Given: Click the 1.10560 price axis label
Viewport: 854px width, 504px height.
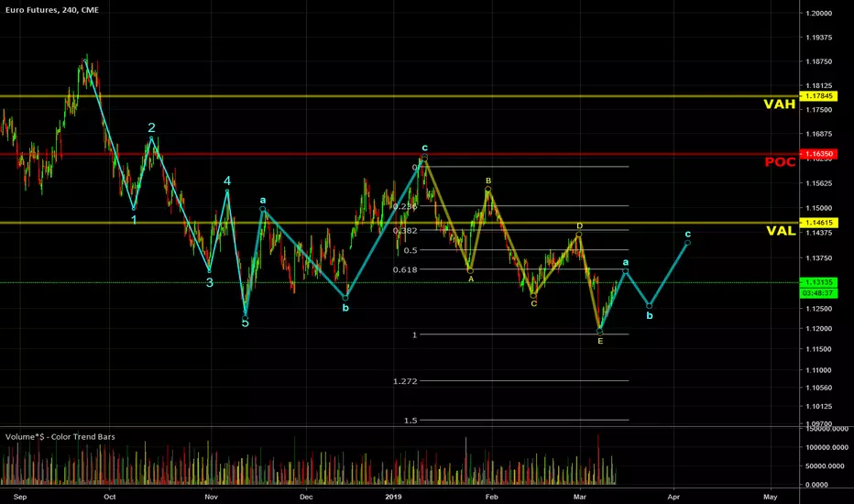Looking at the screenshot, I should click(x=818, y=388).
